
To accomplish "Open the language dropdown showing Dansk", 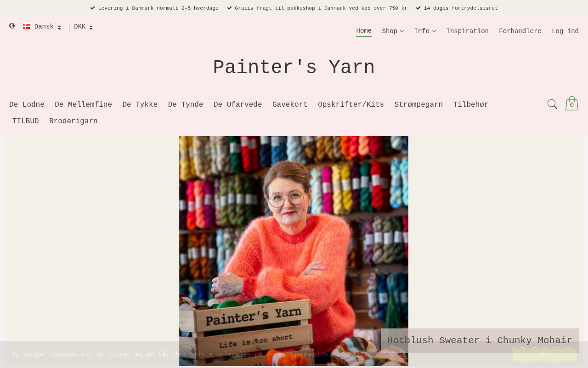I will [x=42, y=27].
